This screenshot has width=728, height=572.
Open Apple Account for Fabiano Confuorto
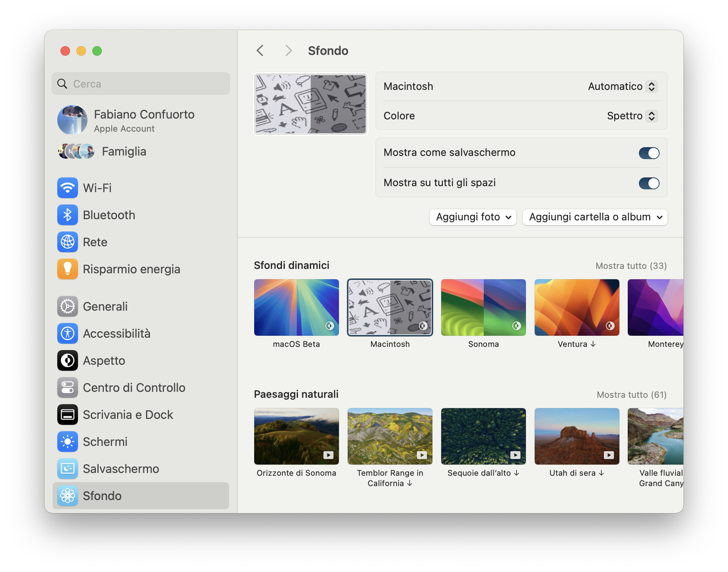click(x=141, y=120)
